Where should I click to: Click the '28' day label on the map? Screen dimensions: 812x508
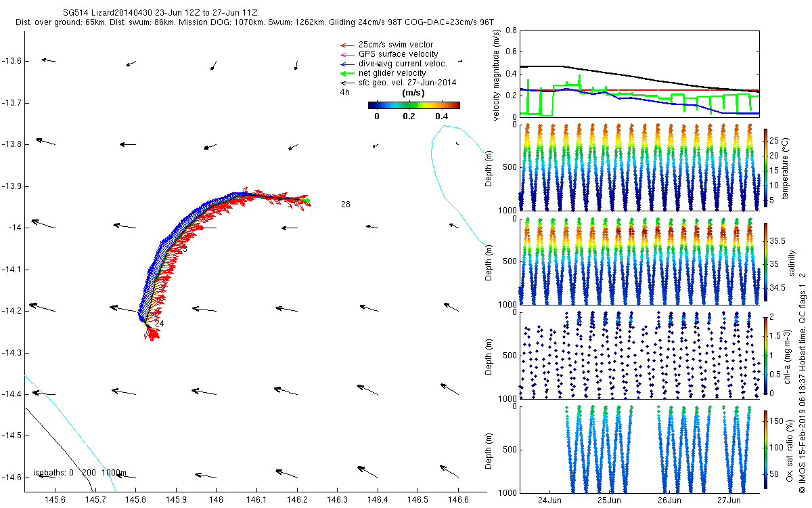point(346,205)
